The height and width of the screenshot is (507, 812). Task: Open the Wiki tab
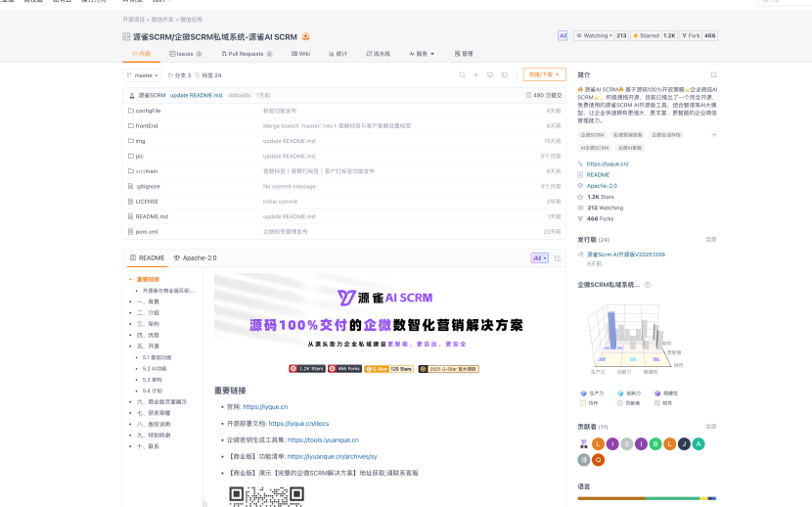pyautogui.click(x=301, y=53)
